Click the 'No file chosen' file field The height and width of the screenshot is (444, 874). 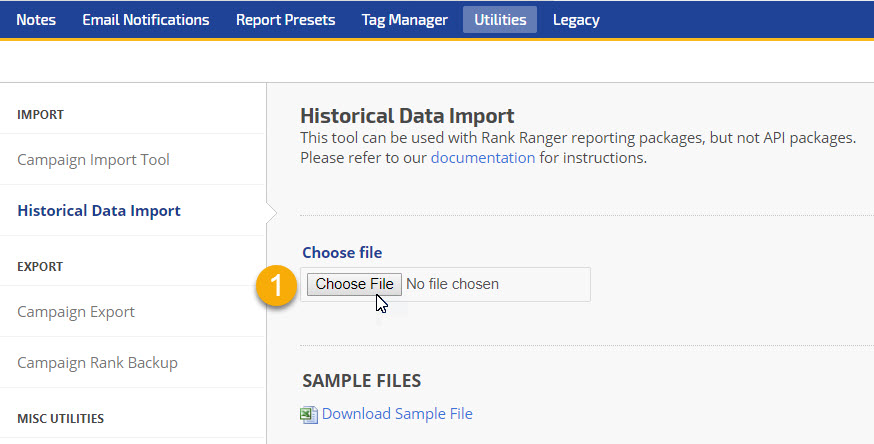[452, 284]
